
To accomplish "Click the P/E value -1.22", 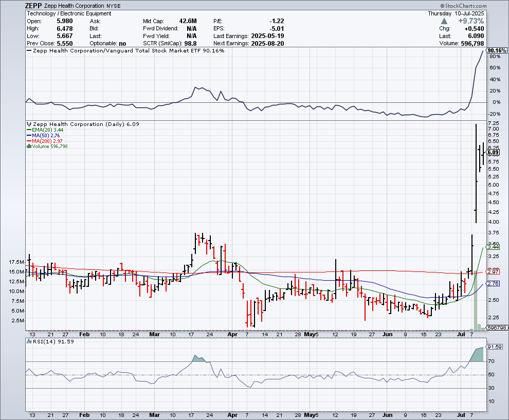I will pyautogui.click(x=277, y=21).
